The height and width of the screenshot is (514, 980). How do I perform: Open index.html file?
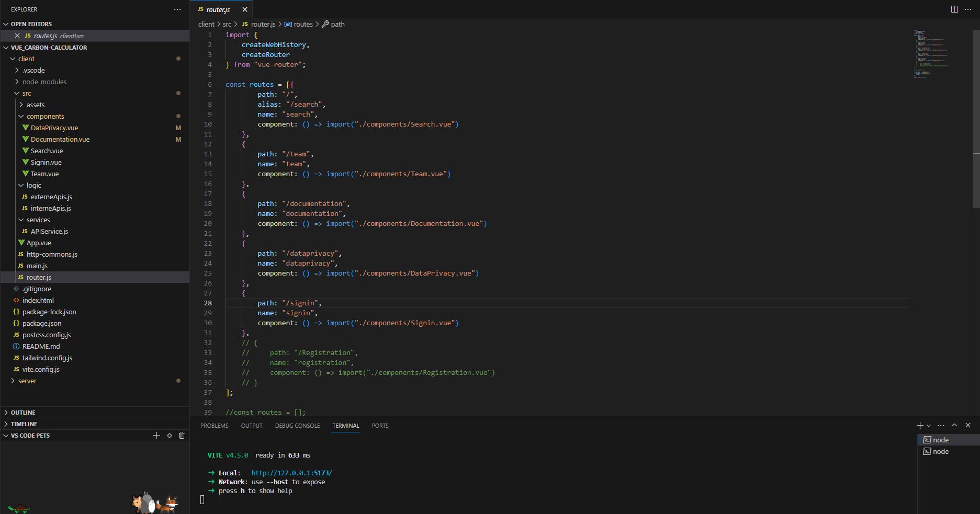coord(38,300)
